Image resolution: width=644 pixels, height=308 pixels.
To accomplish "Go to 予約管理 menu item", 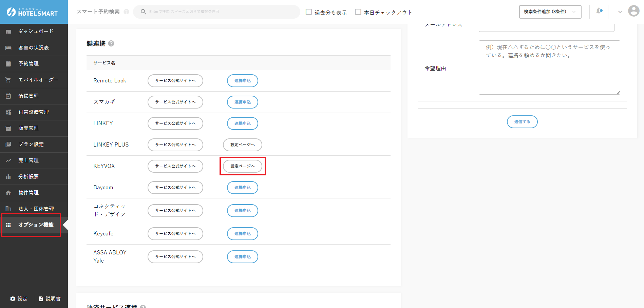I will (x=29, y=64).
